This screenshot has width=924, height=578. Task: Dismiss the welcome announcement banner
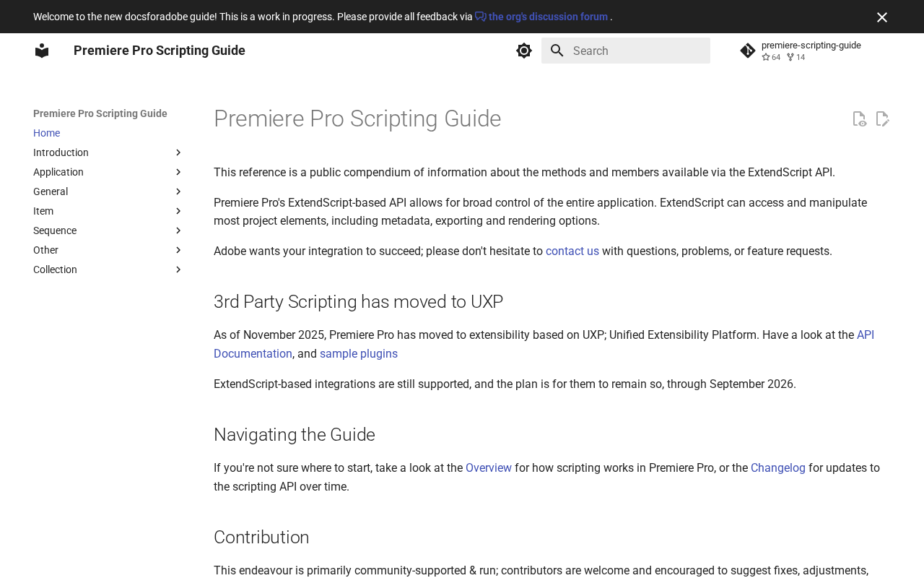(882, 17)
